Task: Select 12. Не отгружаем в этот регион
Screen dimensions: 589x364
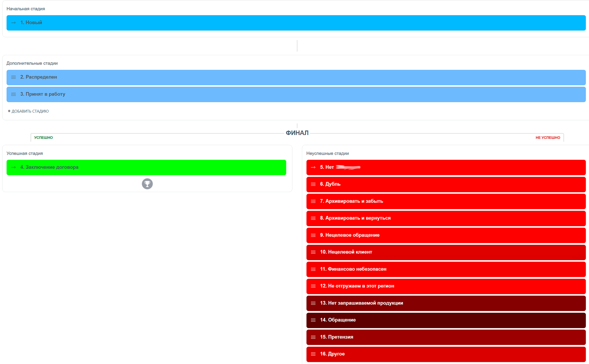Action: point(446,286)
